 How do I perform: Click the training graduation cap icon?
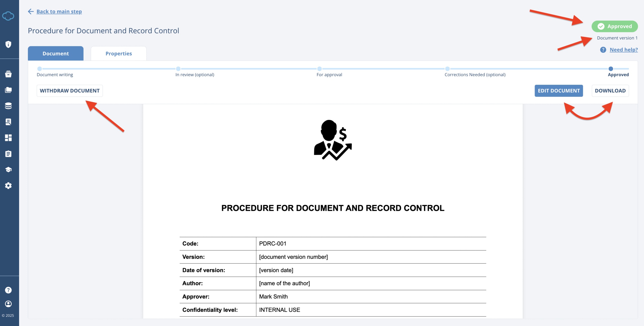(8, 169)
